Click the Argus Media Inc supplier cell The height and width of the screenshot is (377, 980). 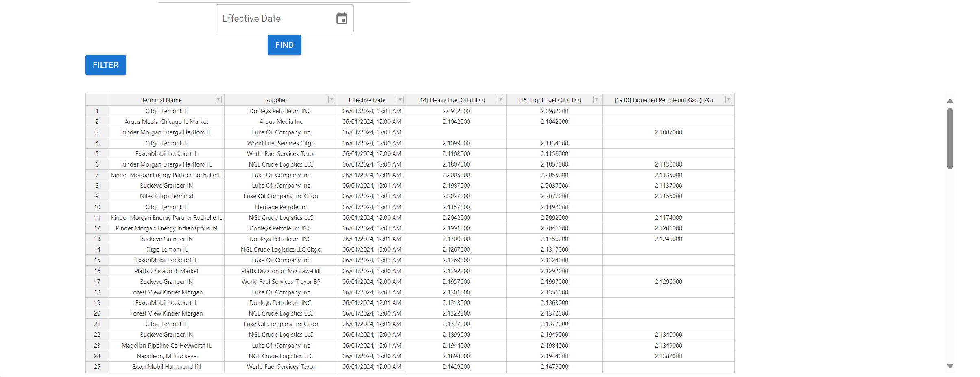[x=281, y=122]
